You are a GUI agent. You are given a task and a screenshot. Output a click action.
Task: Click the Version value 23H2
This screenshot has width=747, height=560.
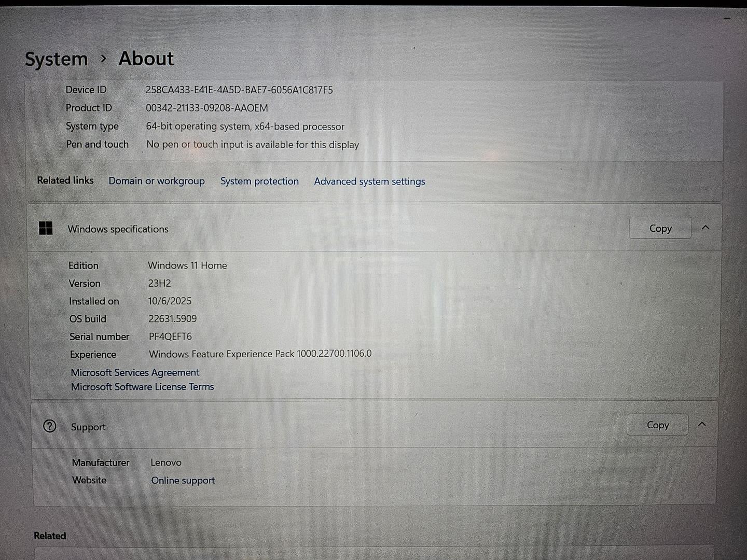[x=159, y=283]
